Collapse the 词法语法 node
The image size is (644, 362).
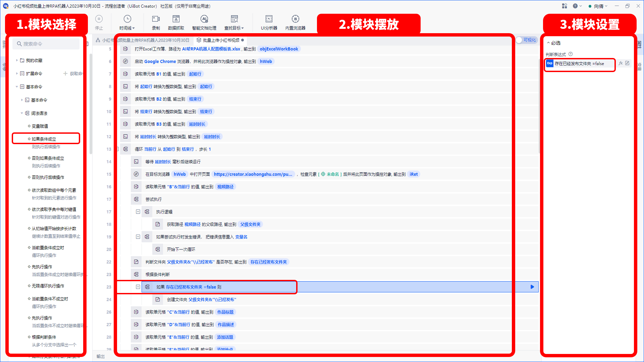pos(22,113)
